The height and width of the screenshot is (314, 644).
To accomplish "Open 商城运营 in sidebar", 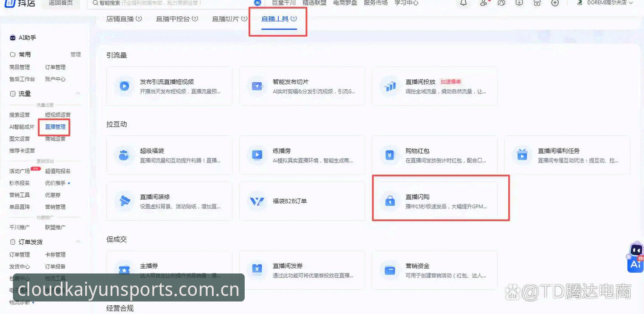I will pos(56,139).
